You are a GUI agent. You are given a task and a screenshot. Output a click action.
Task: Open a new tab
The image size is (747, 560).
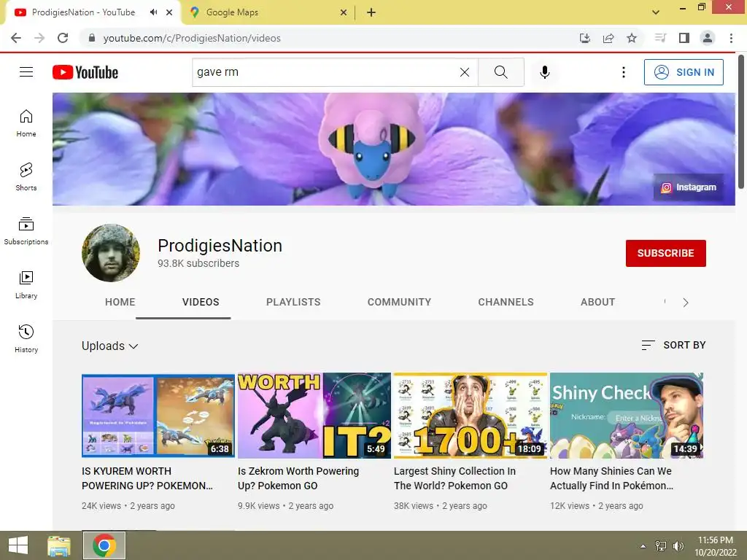point(371,12)
